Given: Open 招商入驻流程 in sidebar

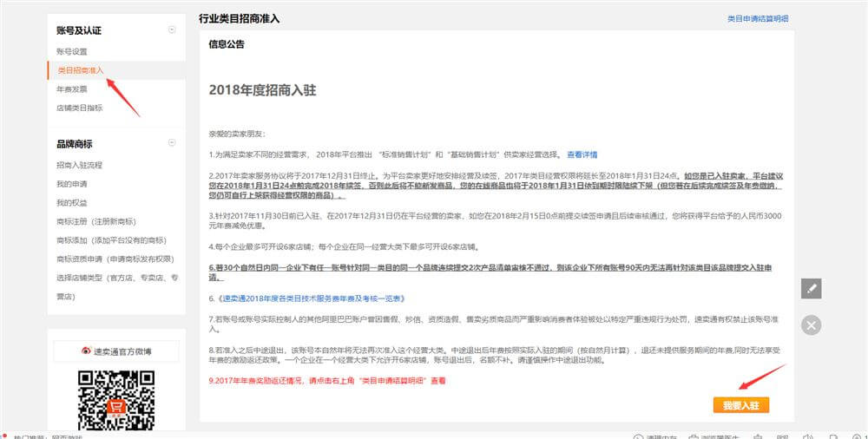Looking at the screenshot, I should 80,165.
